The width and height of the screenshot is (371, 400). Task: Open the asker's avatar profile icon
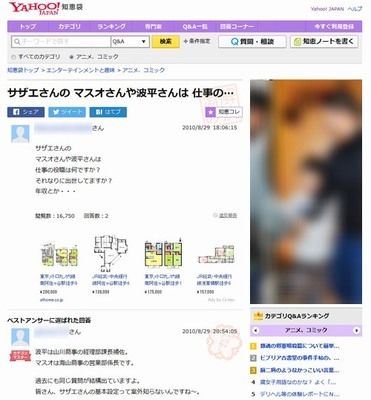[20, 134]
